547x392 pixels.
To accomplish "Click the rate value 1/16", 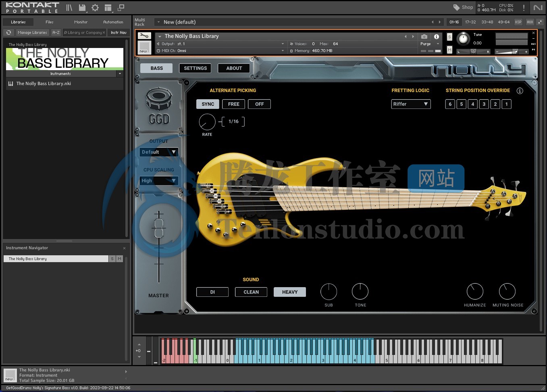I will point(233,121).
